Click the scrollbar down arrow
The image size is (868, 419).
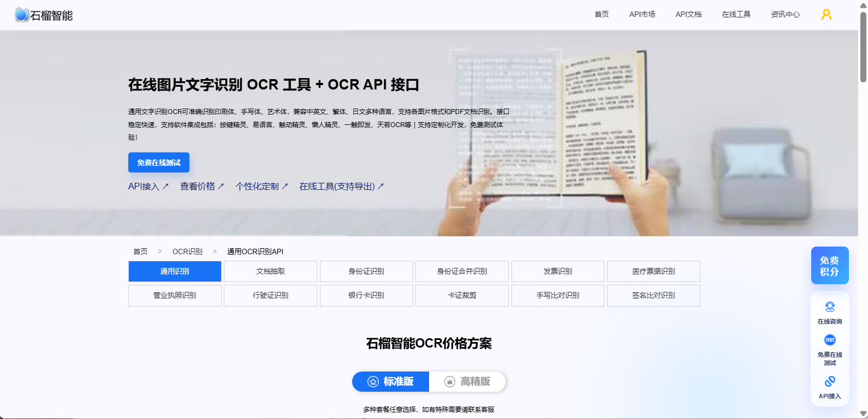click(x=863, y=414)
